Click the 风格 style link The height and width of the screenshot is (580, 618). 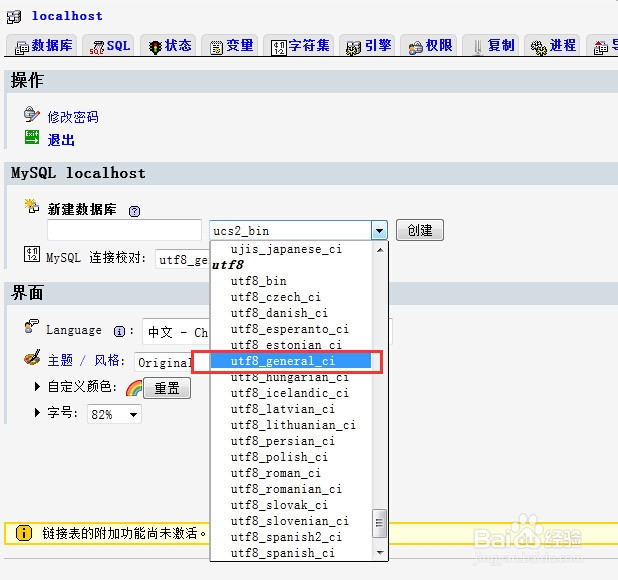pyautogui.click(x=106, y=360)
